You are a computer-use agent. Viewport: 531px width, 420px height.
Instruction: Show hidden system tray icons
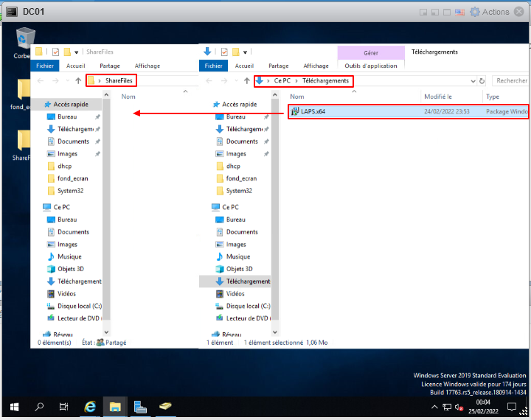coord(434,406)
